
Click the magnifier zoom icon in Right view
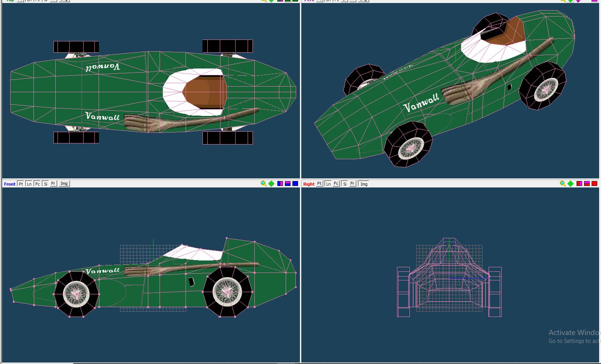tap(563, 184)
